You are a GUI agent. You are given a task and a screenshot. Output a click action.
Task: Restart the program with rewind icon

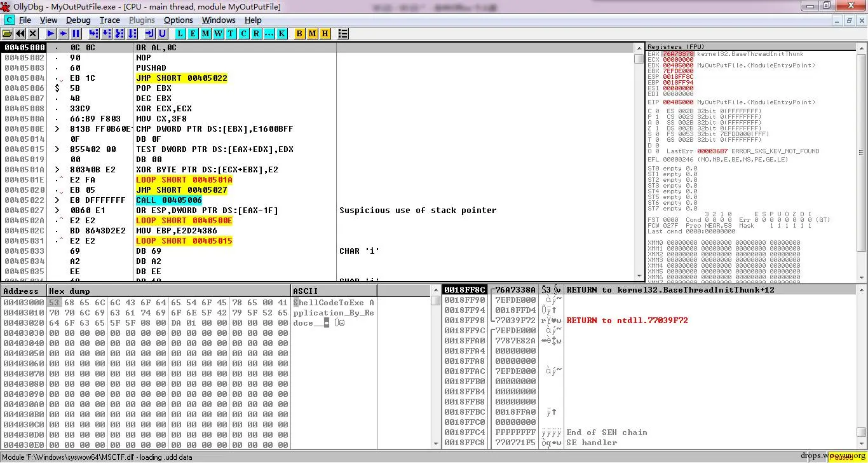pos(20,34)
